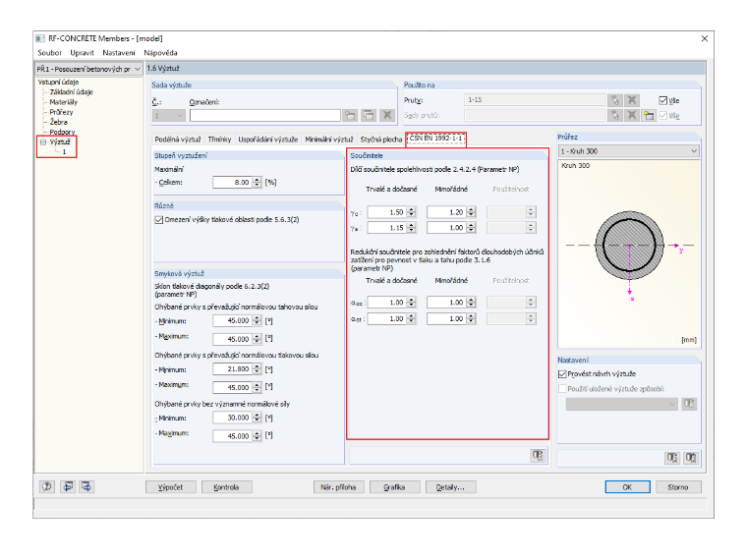The height and width of the screenshot is (560, 747).
Task: Click the defaults icon below Součinitele panel
Action: (538, 455)
